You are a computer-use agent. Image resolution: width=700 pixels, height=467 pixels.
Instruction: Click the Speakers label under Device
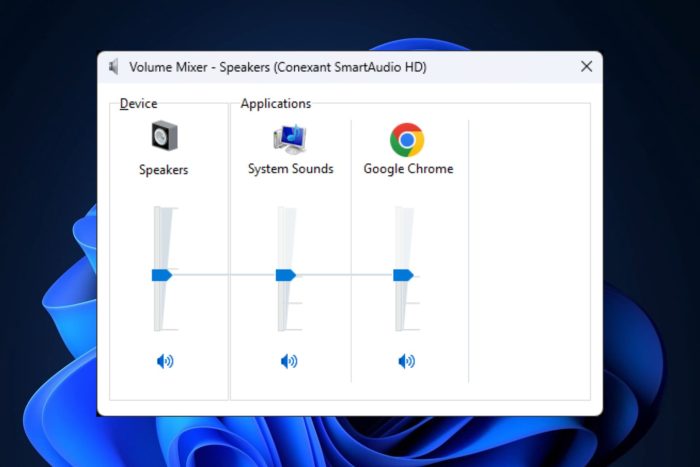(x=163, y=170)
